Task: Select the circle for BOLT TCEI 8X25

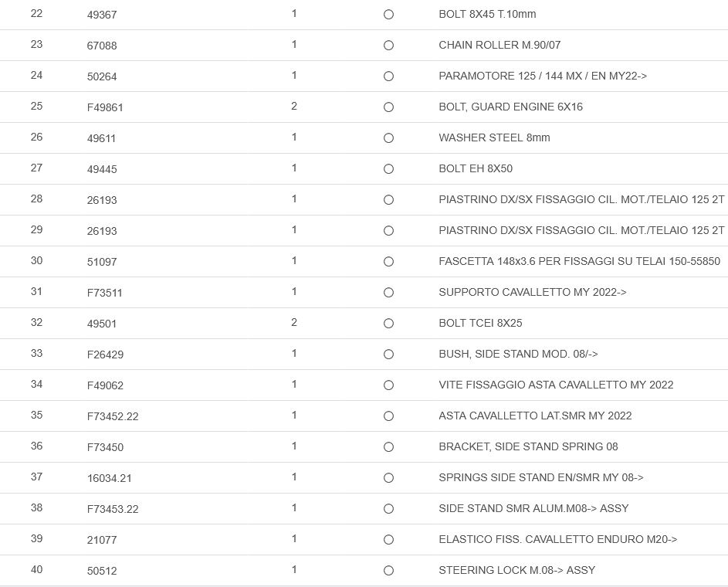Action: (388, 324)
